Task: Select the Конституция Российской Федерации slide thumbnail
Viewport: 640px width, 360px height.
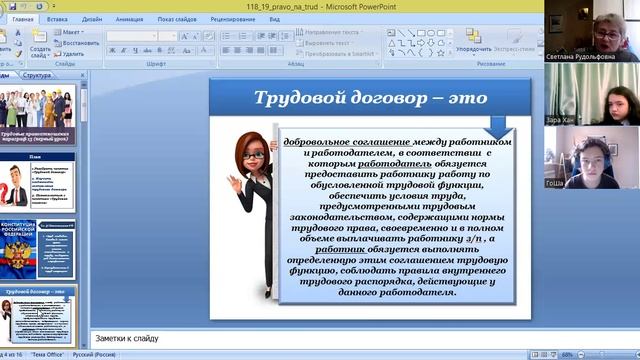Action: point(38,249)
